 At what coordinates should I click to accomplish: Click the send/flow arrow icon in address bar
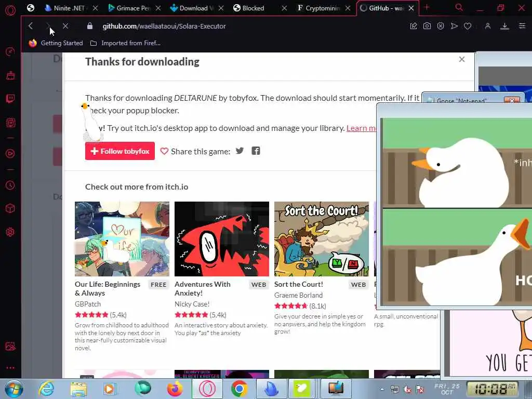[454, 26]
